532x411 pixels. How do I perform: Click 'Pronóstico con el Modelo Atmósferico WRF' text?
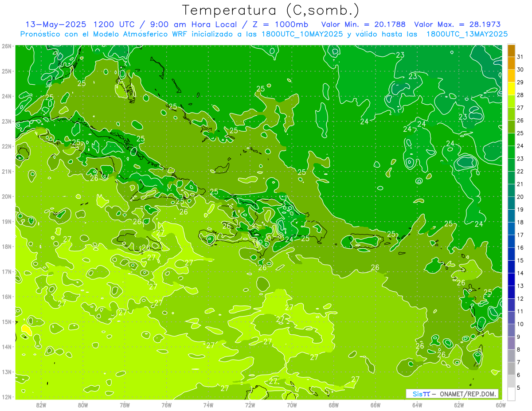coord(104,34)
